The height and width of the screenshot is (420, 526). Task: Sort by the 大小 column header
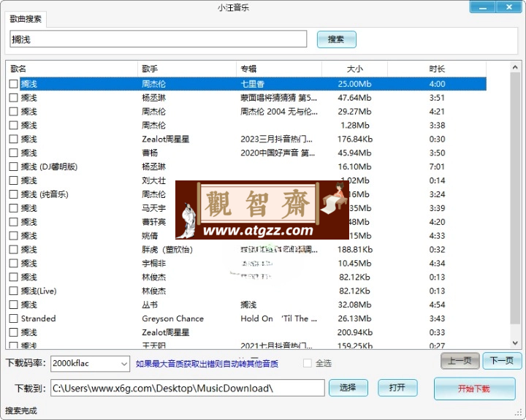(354, 69)
